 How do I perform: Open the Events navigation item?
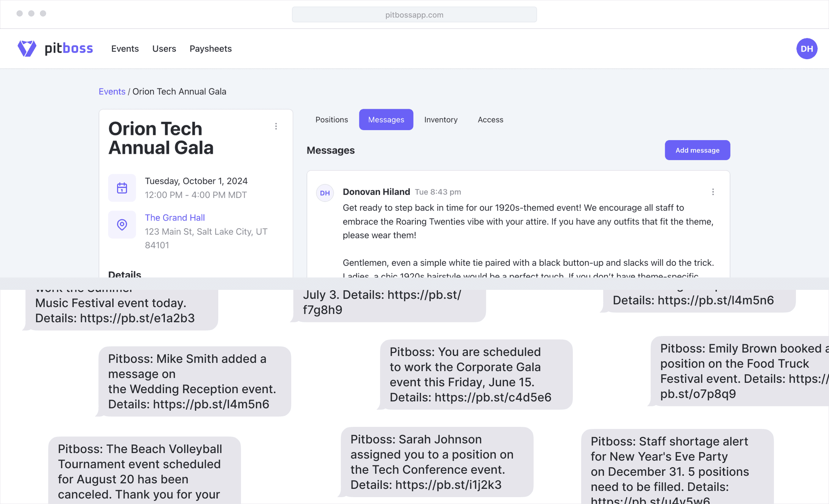pyautogui.click(x=125, y=49)
